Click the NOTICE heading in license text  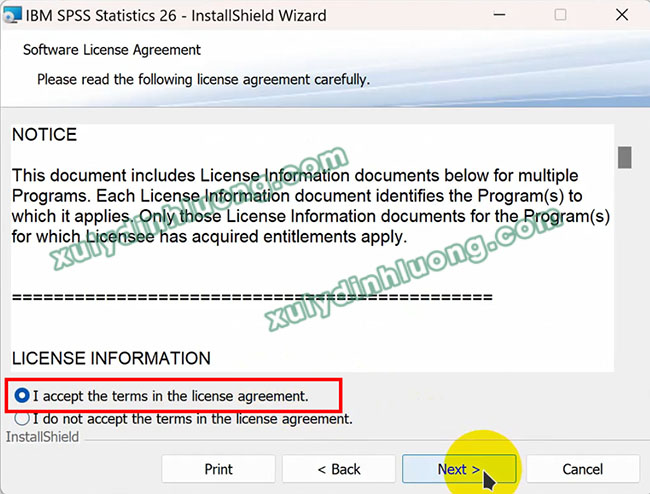44,135
